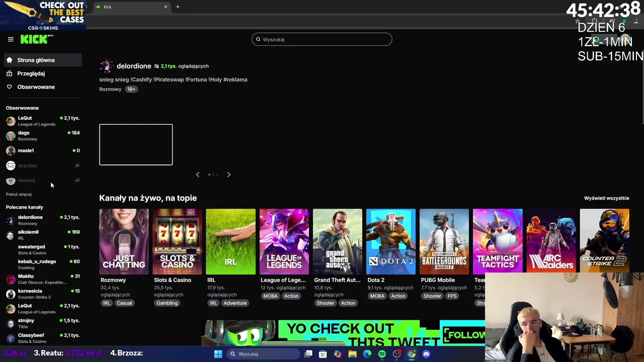Click the Gambling tag
The width and height of the screenshot is (644, 362).
tap(167, 303)
